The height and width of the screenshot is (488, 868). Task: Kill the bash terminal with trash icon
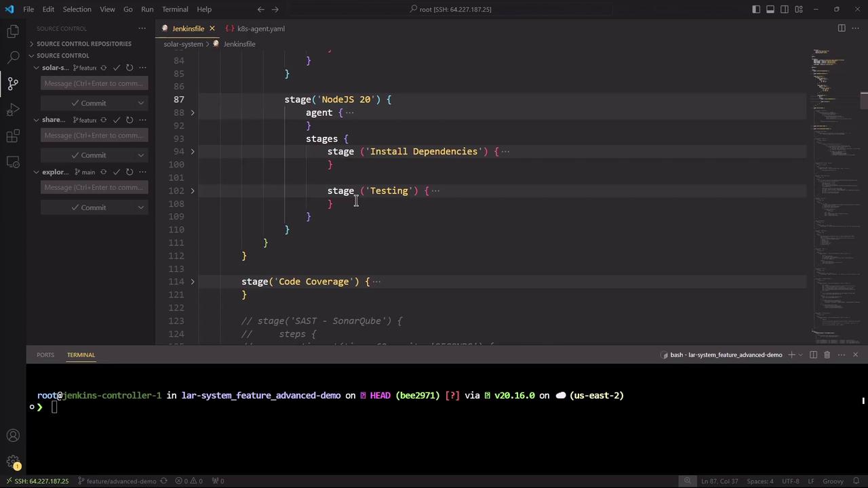pos(827,354)
